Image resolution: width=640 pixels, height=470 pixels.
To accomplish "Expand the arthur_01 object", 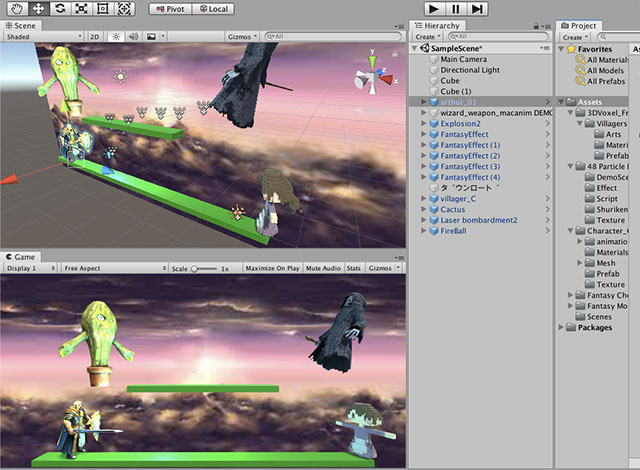I will [424, 102].
